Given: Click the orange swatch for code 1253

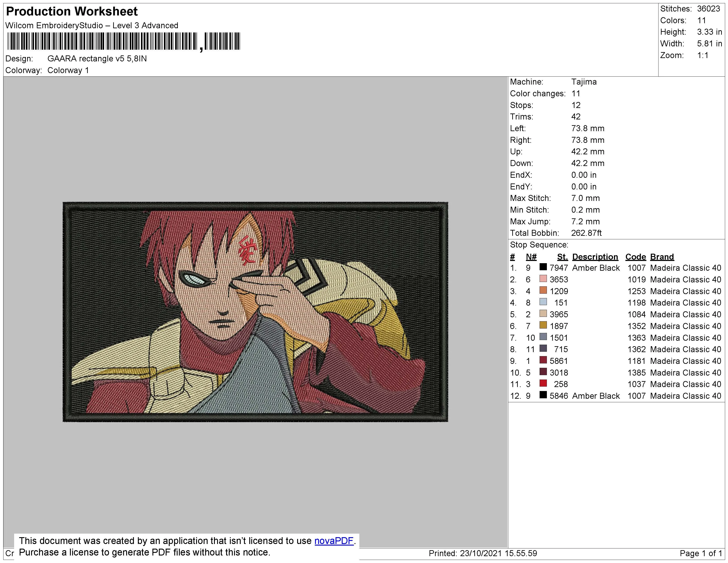Looking at the screenshot, I should tap(543, 290).
